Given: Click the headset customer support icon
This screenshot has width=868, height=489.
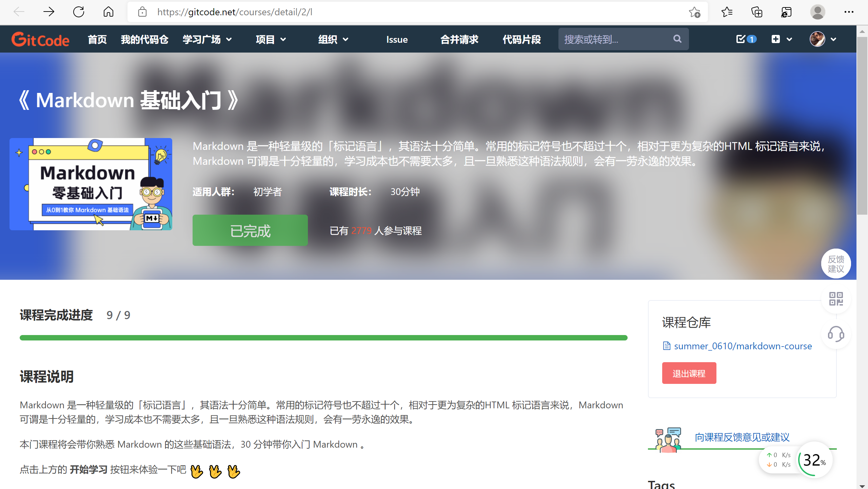Looking at the screenshot, I should [835, 334].
